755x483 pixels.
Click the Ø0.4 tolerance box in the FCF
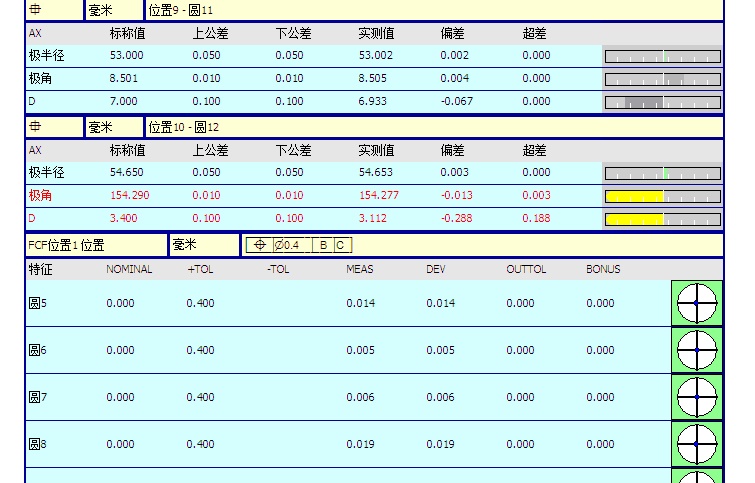pyautogui.click(x=290, y=245)
